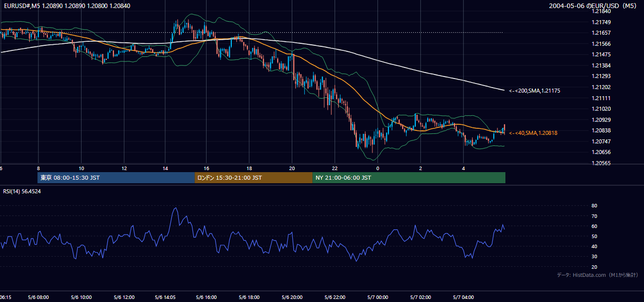Click the 5/6 16:00 date label
Screen dimensions: 644x302
[207, 297]
